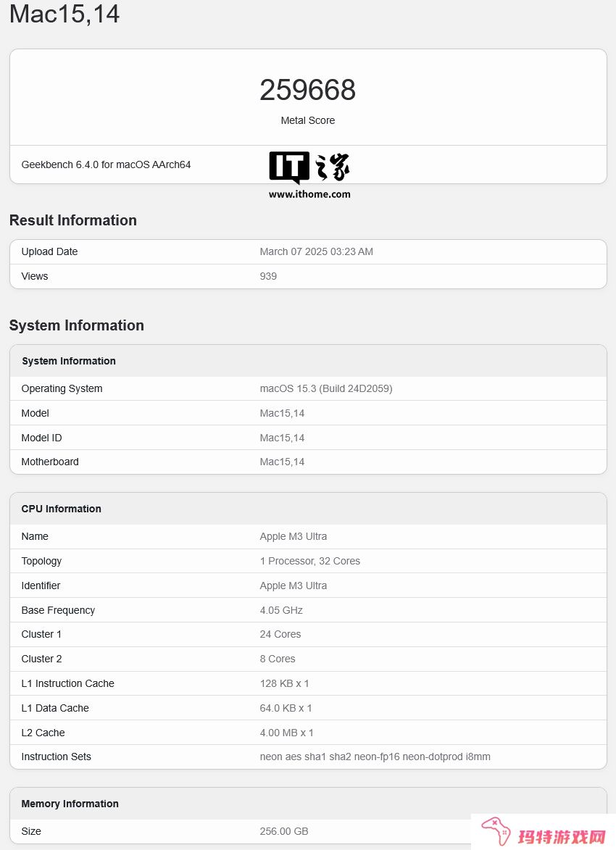Select "Mac15,14" value in the Motherboard row
This screenshot has height=850, width=616.
point(282,462)
